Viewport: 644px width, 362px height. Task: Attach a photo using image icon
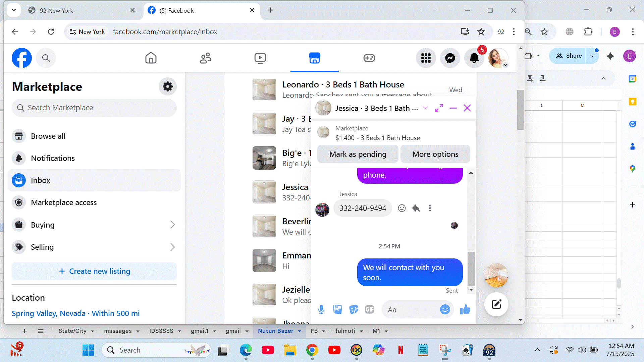click(x=337, y=309)
